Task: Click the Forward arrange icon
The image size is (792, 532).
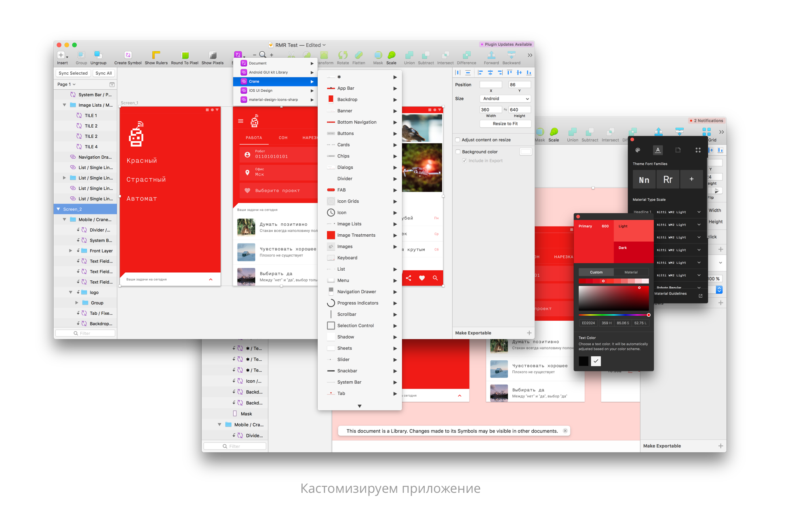Action: 491,55
